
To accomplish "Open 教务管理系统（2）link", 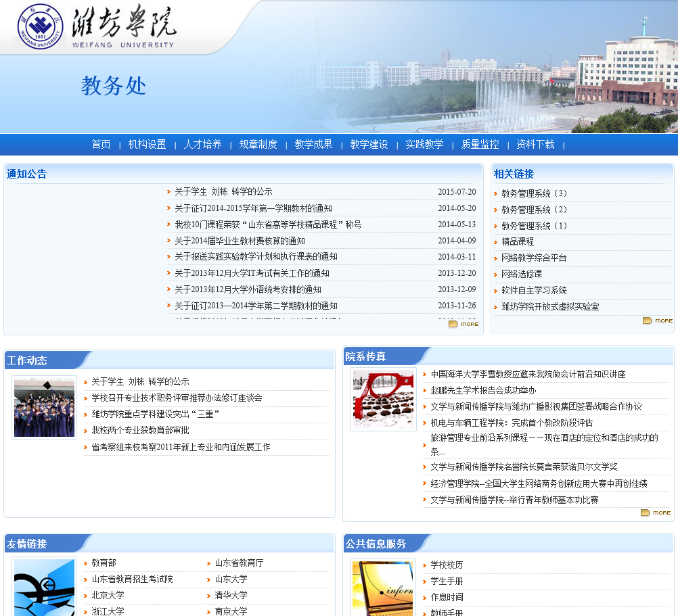I will pos(534,210).
